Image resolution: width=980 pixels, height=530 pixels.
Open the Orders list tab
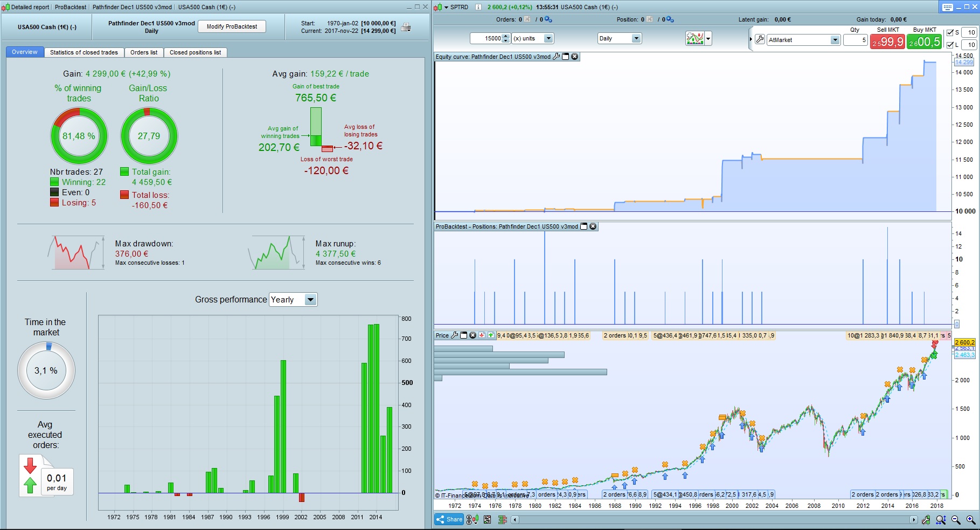144,52
